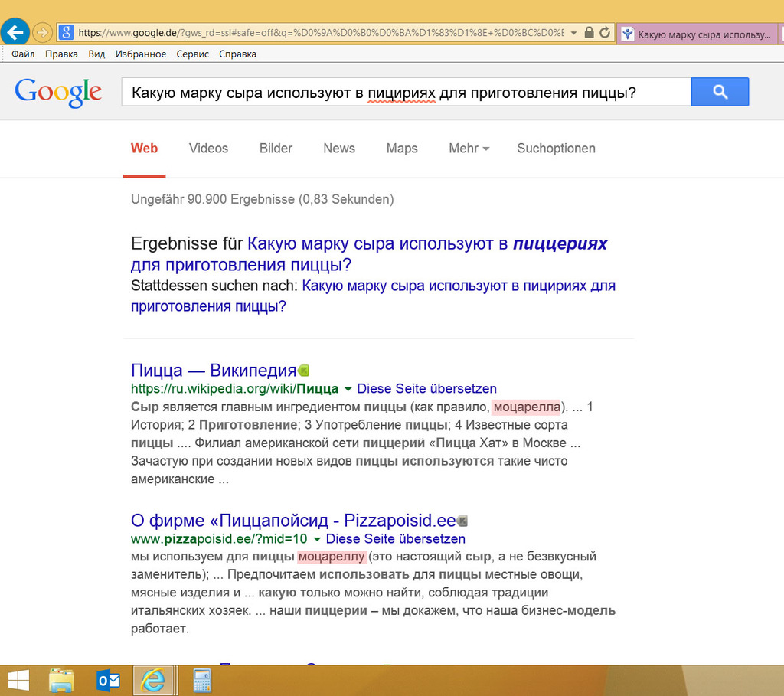Image resolution: width=784 pixels, height=696 pixels.
Task: Click favicon of the browser tab
Action: pyautogui.click(x=628, y=34)
